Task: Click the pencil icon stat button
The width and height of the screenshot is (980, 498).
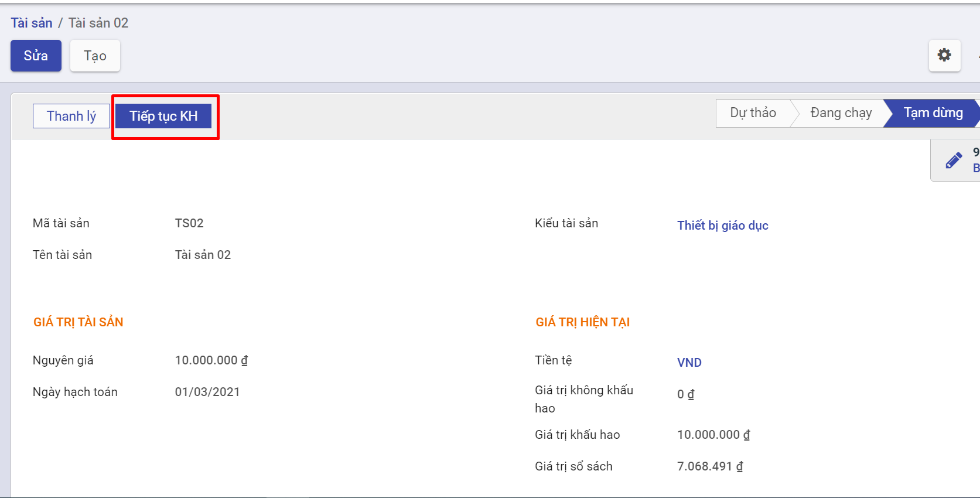Action: 954,161
